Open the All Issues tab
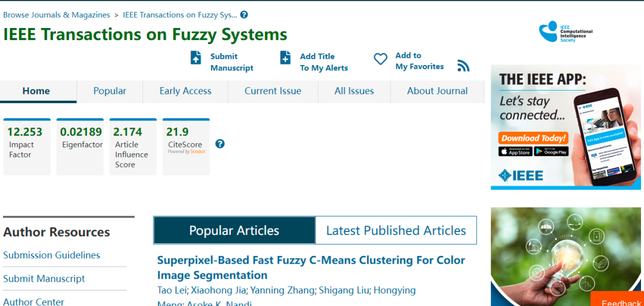Image resolution: width=644 pixels, height=306 pixels. [354, 91]
